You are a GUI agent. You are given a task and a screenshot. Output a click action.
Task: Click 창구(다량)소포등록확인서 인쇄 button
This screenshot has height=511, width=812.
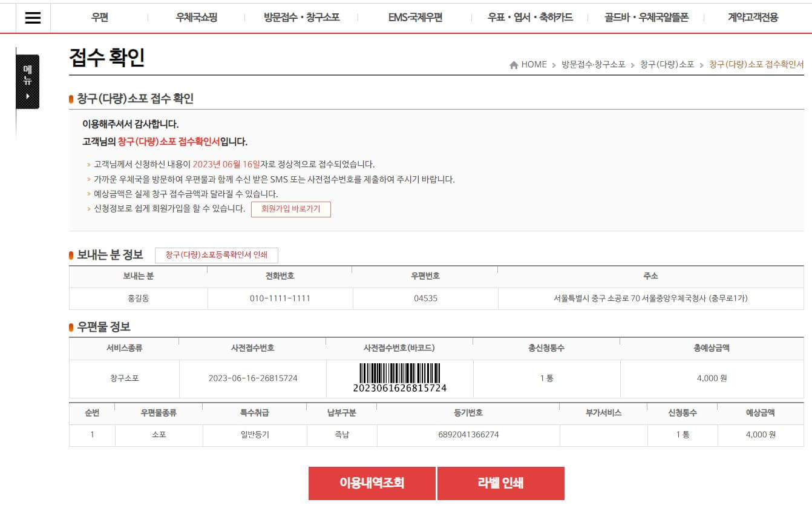coord(217,255)
